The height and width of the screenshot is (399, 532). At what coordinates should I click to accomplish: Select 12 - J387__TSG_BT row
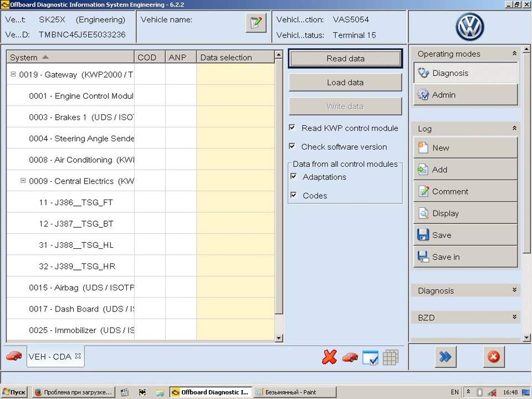[x=140, y=223]
